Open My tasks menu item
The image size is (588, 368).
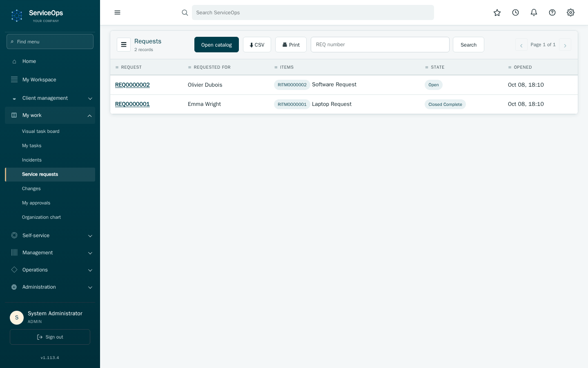pos(50,146)
